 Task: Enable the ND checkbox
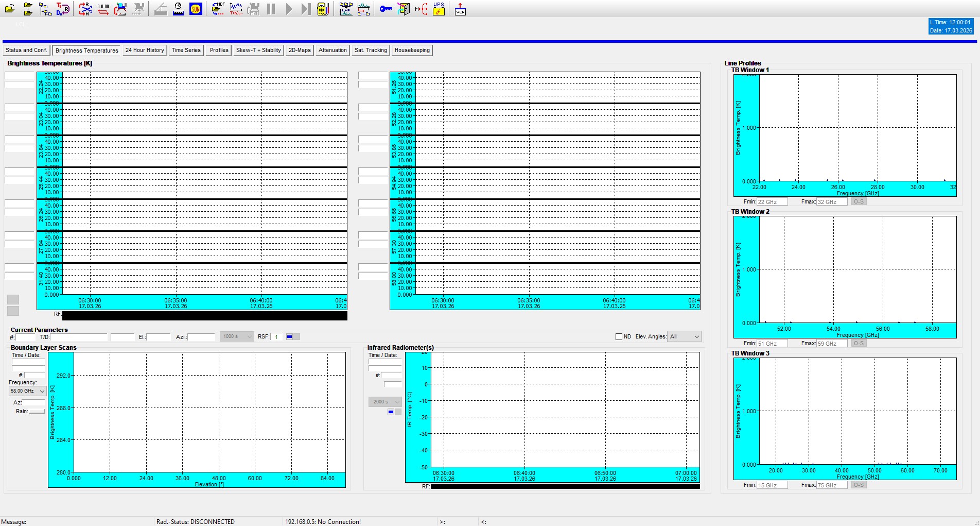tap(619, 337)
